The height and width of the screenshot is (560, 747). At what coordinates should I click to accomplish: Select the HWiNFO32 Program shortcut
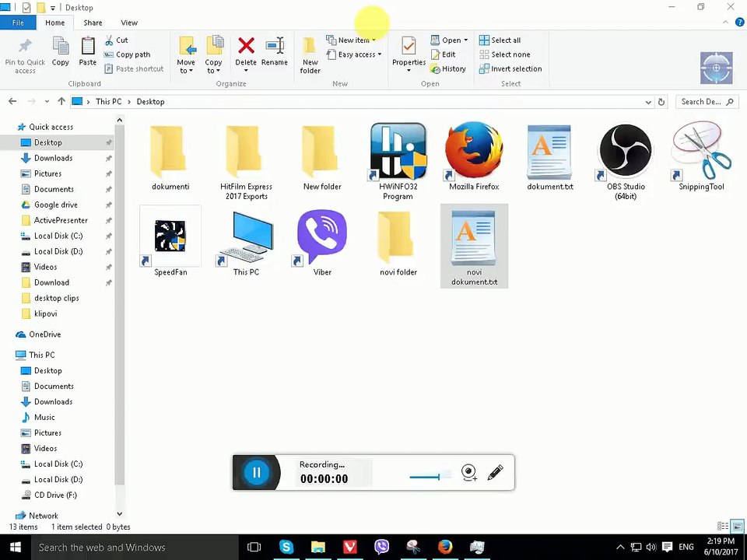(x=398, y=162)
